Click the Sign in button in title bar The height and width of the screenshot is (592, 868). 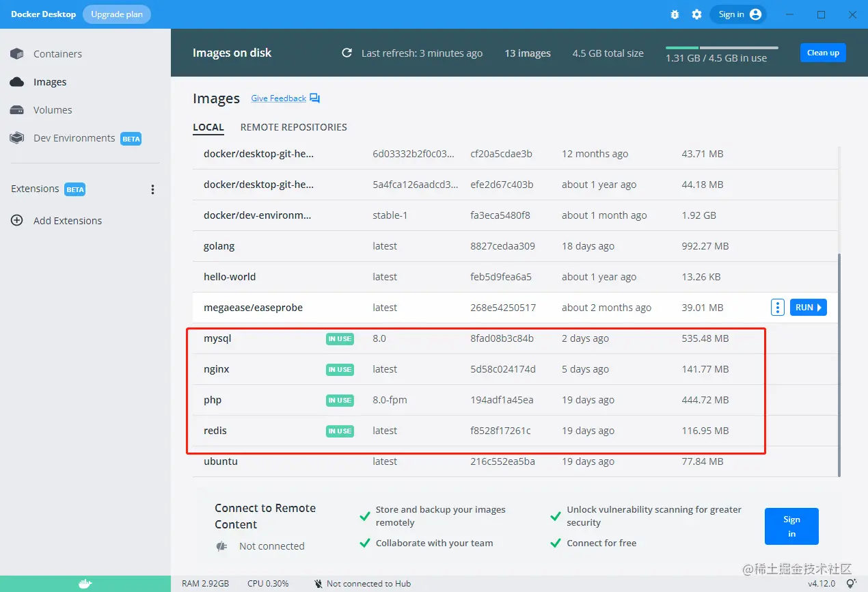click(x=738, y=14)
